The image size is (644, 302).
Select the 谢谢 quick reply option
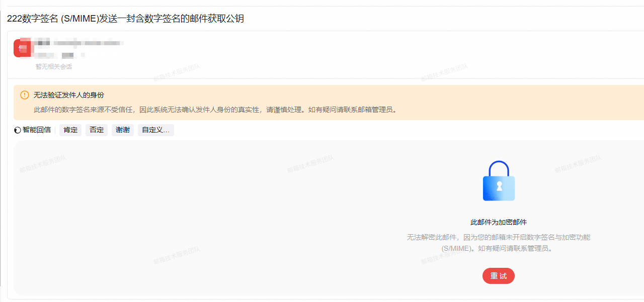(x=123, y=130)
